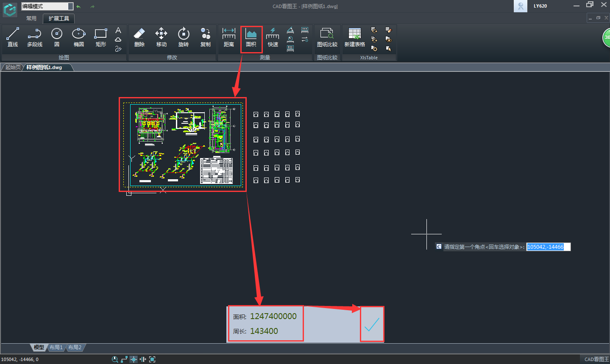Screen dimensions: 610x364
Task: Toggle fullscreen view icon in status bar
Action: 152,359
